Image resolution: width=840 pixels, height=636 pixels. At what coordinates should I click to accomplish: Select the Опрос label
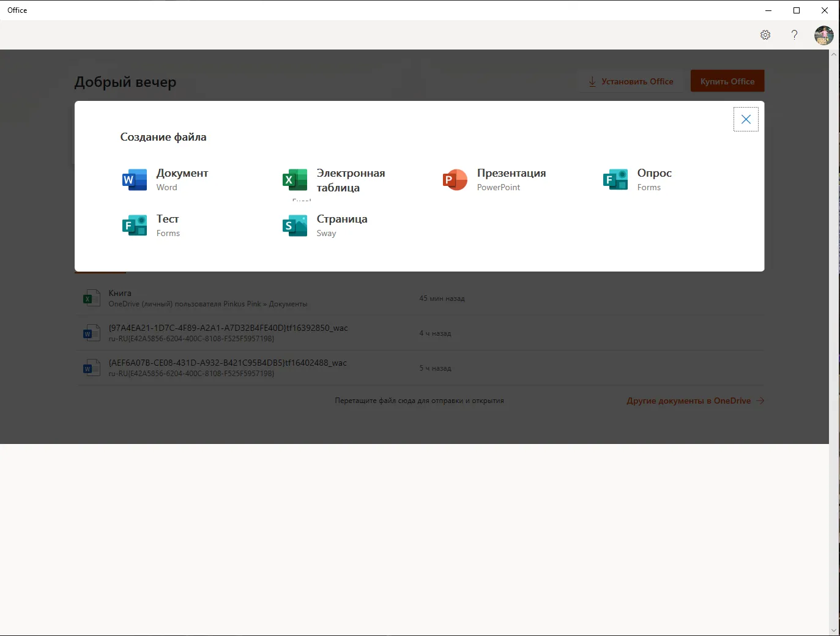(x=654, y=173)
